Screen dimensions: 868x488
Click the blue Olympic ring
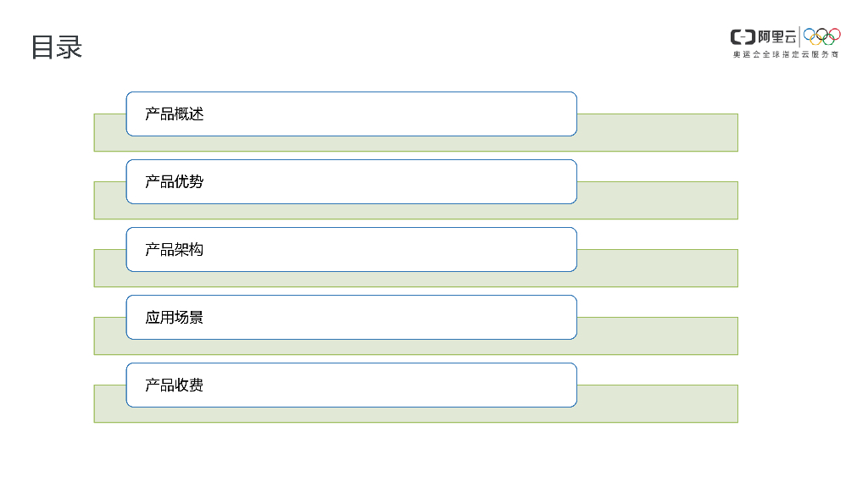[x=810, y=34]
